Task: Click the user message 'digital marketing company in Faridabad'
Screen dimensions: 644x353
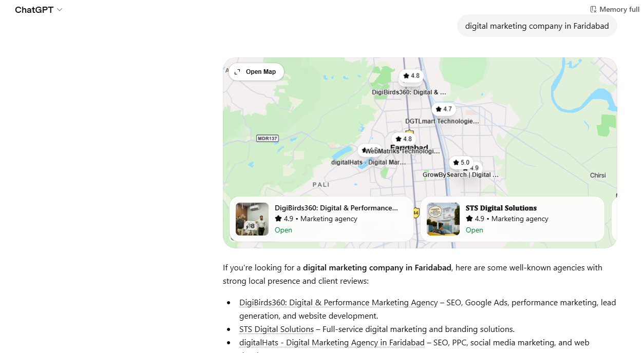Action: pos(537,26)
